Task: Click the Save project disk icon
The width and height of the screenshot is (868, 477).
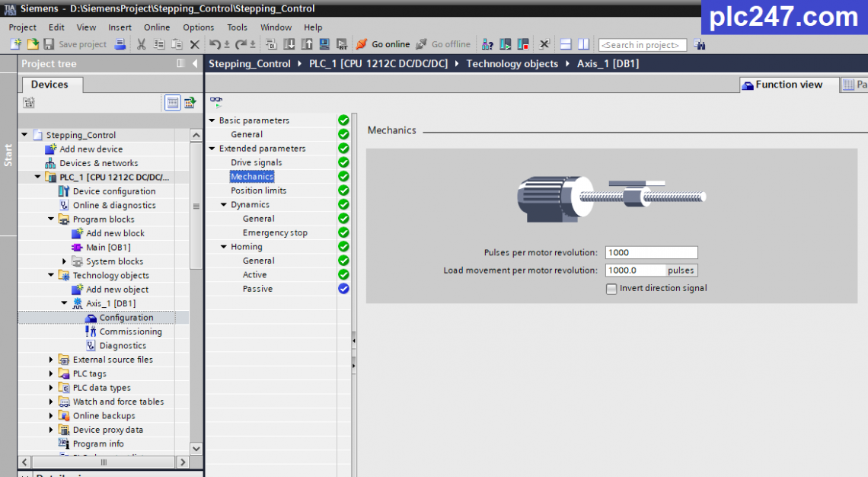Action: (49, 44)
